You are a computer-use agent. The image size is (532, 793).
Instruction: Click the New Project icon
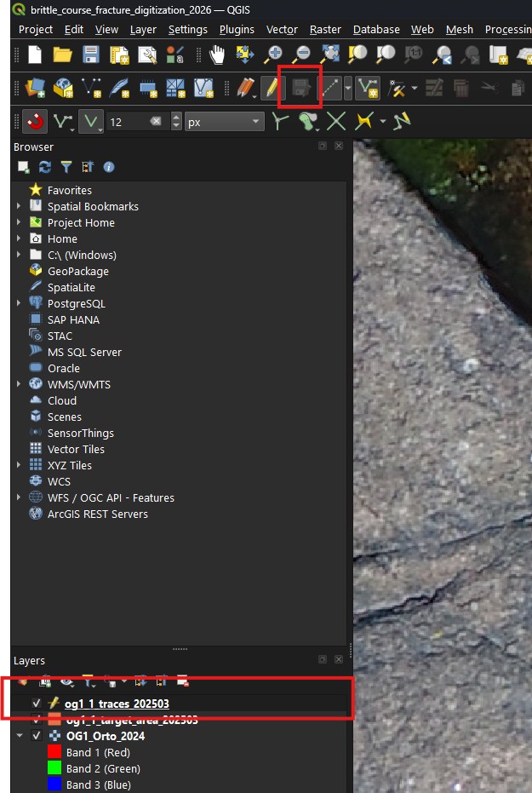(x=34, y=55)
